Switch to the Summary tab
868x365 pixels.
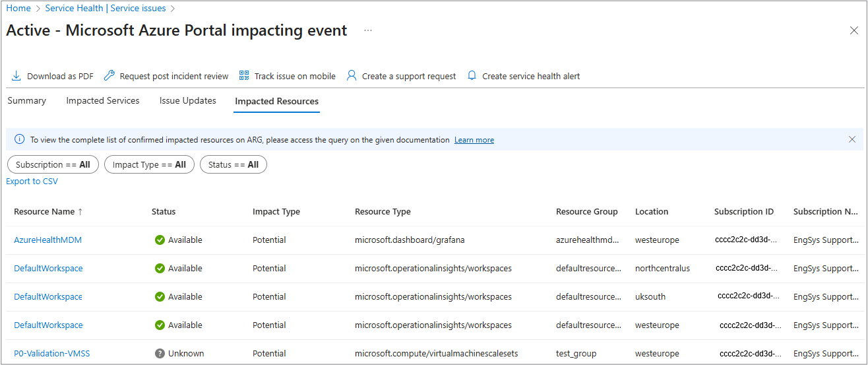[27, 101]
